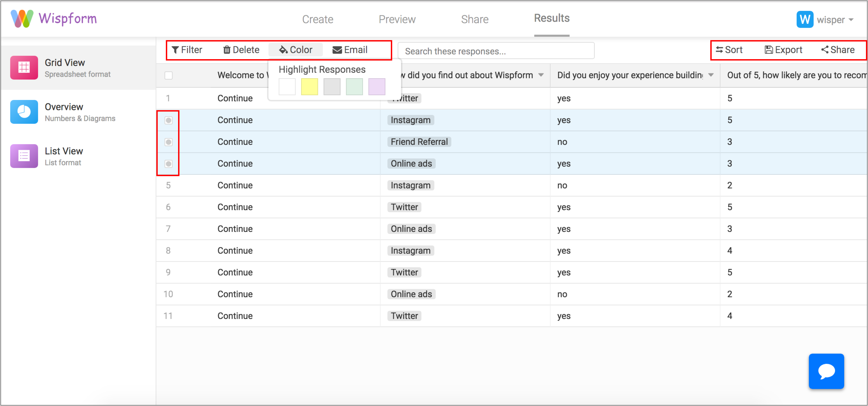Screen dimensions: 868x406
Task: Click the Email button label
Action: (x=355, y=50)
